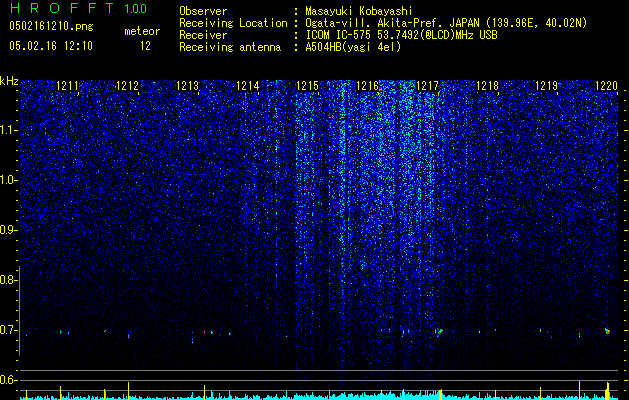629x400 pixels.
Task: Click the 1218 time marker
Action: click(487, 86)
